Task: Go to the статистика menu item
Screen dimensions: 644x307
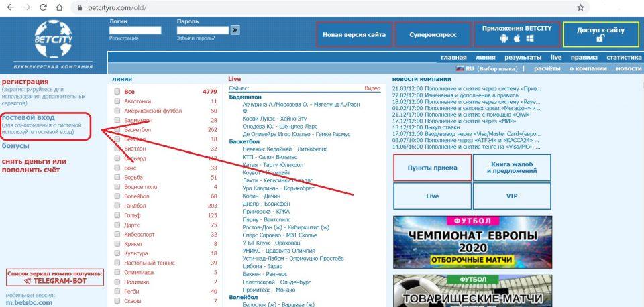Action: (623, 58)
